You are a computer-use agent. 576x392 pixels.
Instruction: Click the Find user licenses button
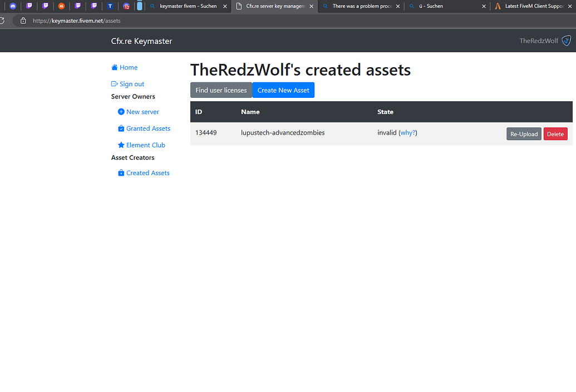pyautogui.click(x=221, y=90)
